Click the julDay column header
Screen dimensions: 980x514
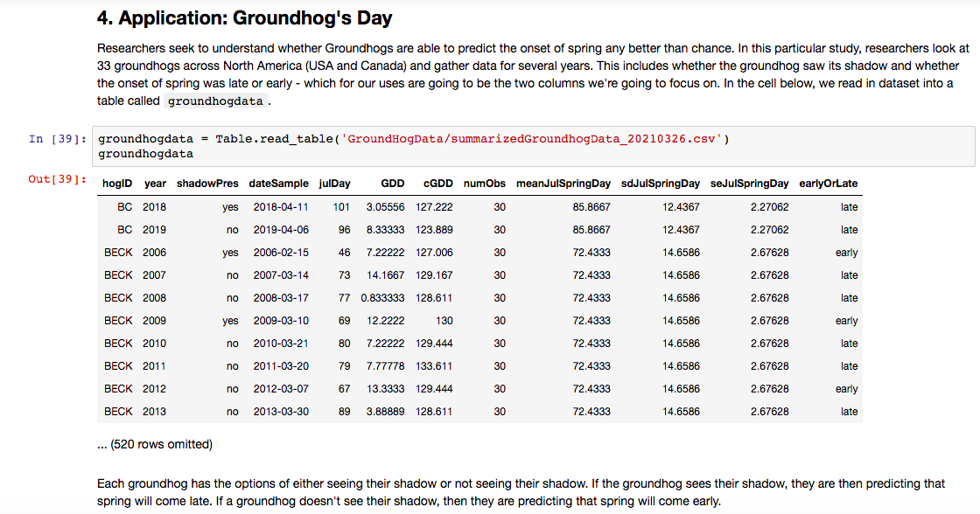pos(333,184)
